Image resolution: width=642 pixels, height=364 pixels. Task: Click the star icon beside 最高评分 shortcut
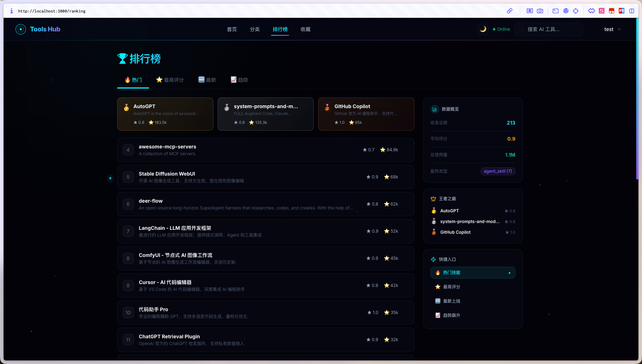click(x=438, y=287)
